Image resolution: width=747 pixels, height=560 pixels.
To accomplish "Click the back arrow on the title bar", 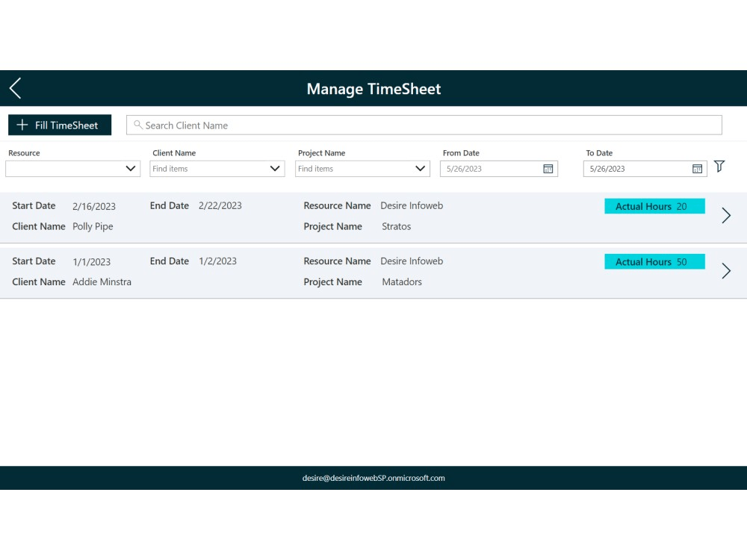I will (14, 87).
